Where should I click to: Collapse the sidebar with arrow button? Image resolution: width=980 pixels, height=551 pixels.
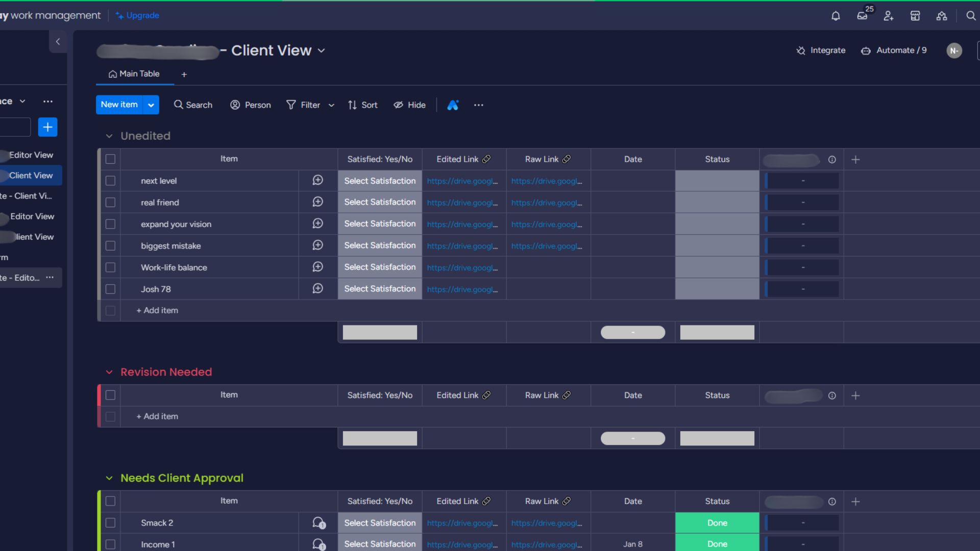point(58,42)
